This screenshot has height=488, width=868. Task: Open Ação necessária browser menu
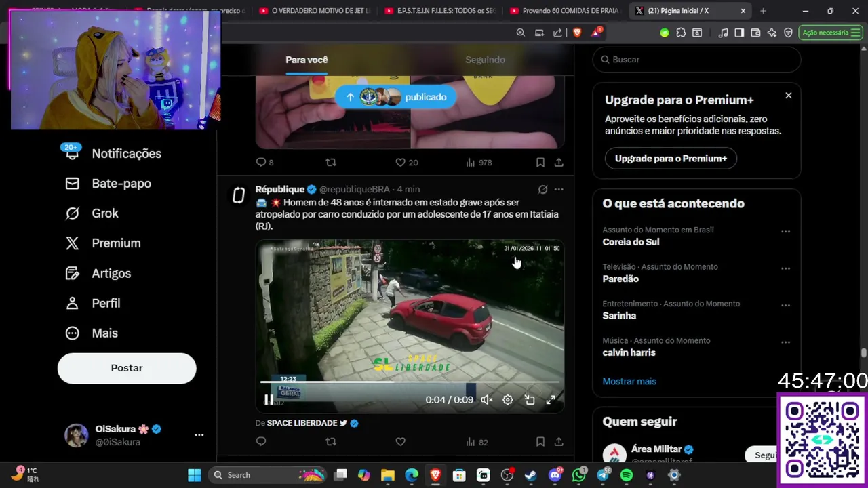click(831, 33)
